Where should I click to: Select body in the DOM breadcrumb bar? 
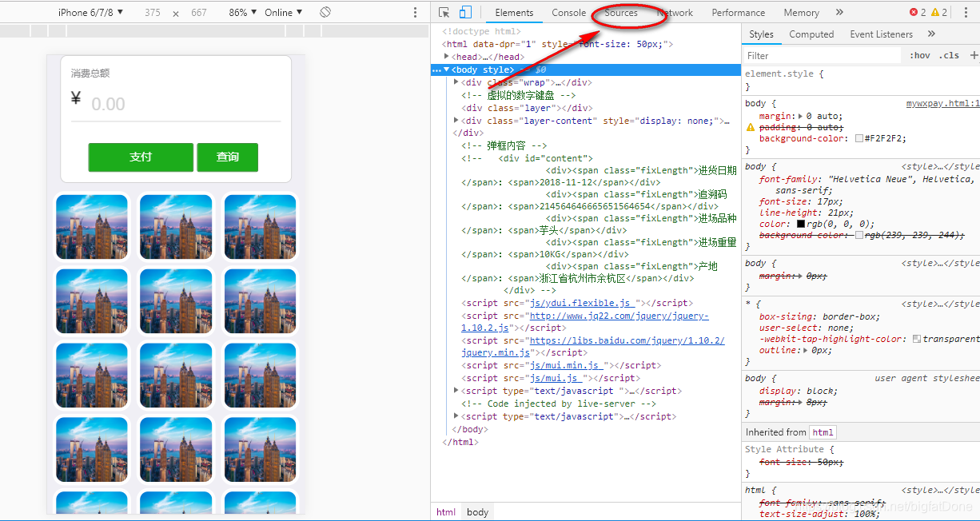click(477, 512)
